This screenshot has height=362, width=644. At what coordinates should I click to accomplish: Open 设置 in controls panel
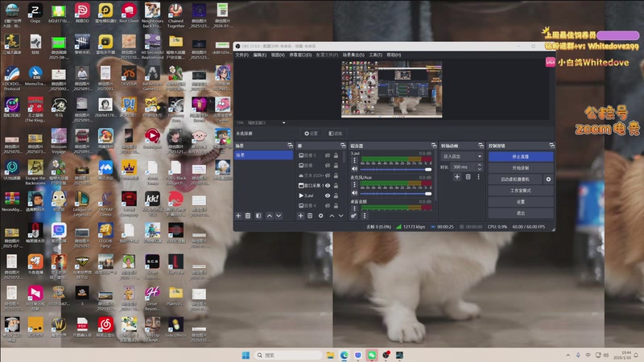coord(520,202)
